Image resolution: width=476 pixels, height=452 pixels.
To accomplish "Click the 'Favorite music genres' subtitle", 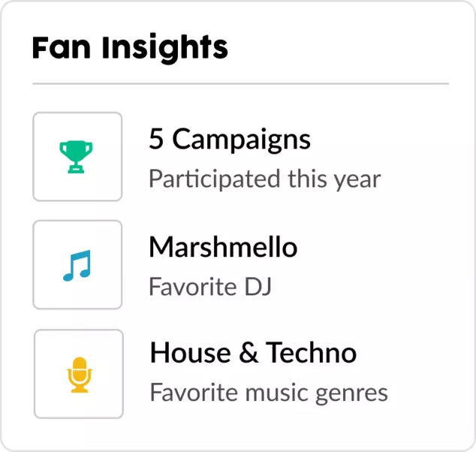I will pyautogui.click(x=269, y=393).
